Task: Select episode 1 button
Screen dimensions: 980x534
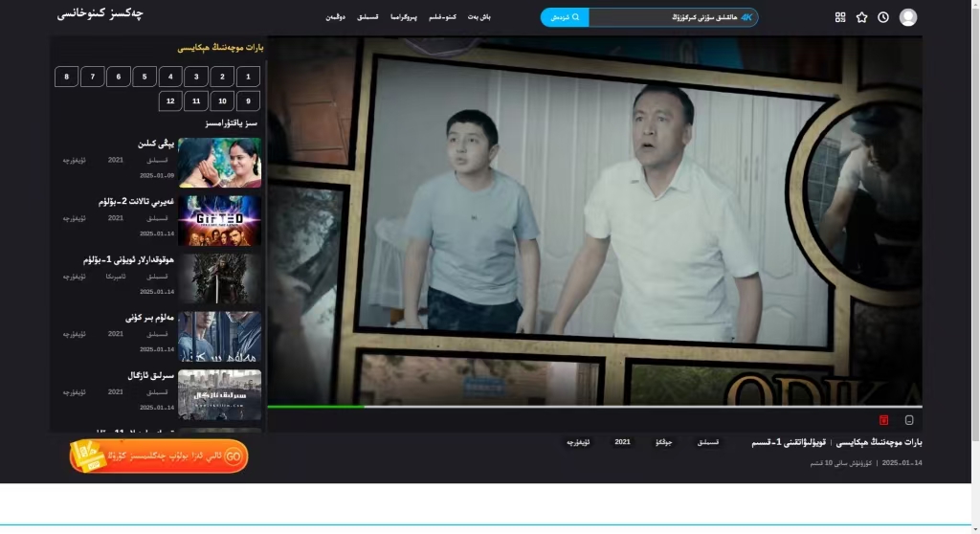Action: point(248,77)
